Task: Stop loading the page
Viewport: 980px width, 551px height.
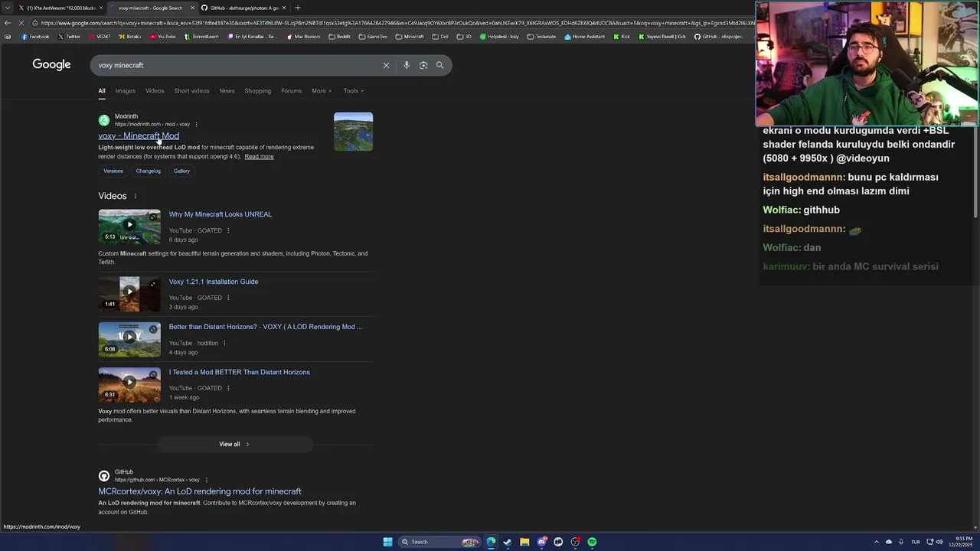Action: (21, 23)
